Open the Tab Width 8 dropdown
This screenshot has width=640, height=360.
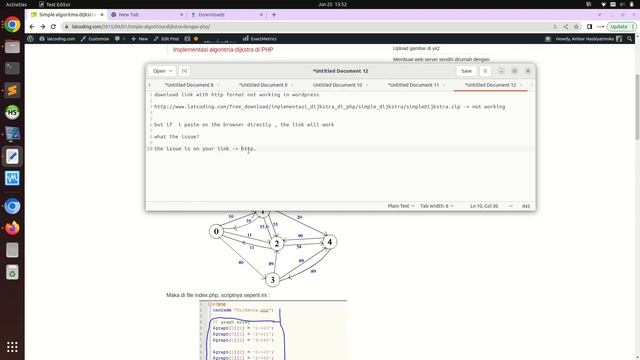pos(437,206)
